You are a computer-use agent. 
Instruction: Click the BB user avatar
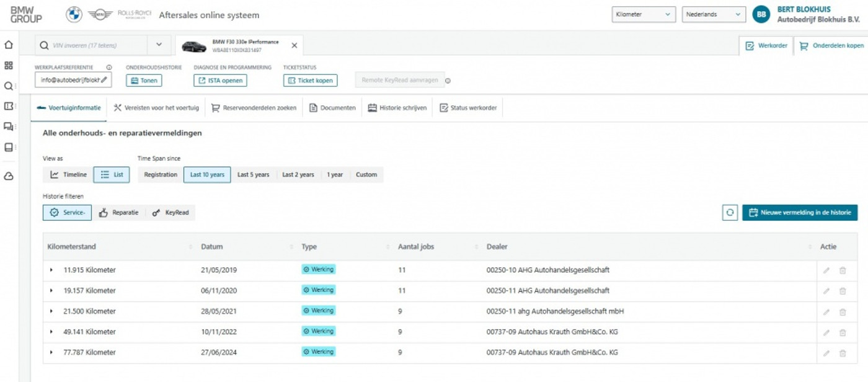(x=761, y=14)
